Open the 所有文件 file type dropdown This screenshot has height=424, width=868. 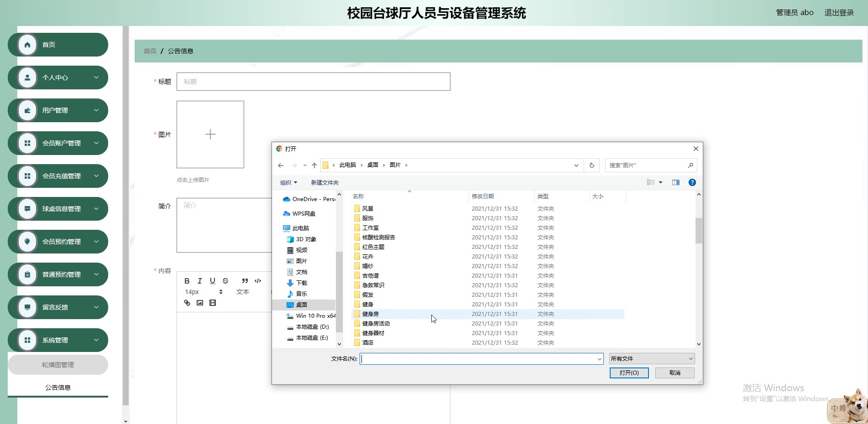(651, 359)
